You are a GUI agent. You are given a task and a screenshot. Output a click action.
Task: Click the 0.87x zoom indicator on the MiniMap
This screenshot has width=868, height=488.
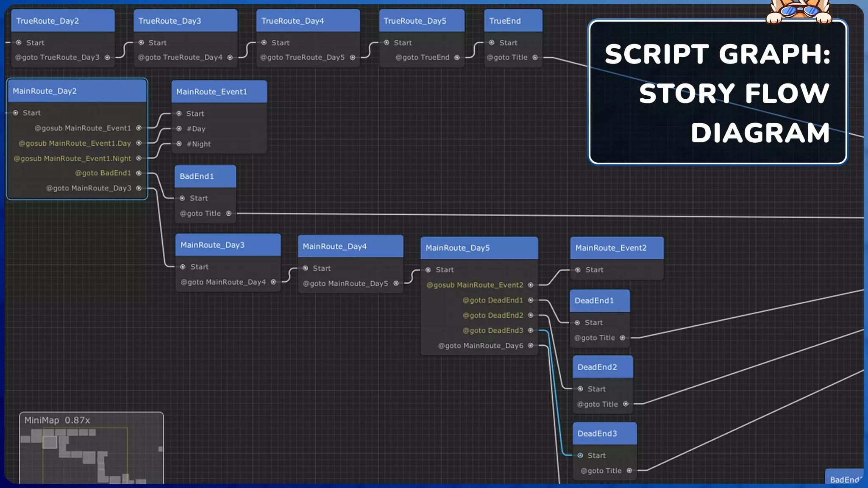click(x=77, y=420)
